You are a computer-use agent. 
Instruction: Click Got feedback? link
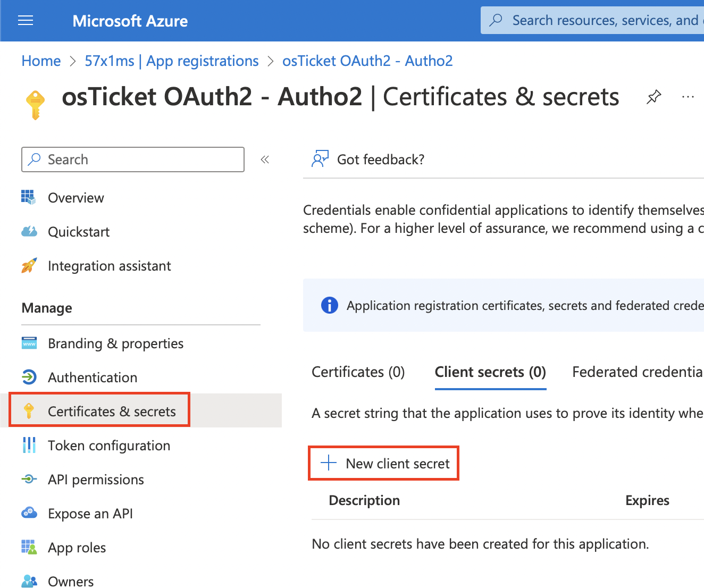point(381,159)
